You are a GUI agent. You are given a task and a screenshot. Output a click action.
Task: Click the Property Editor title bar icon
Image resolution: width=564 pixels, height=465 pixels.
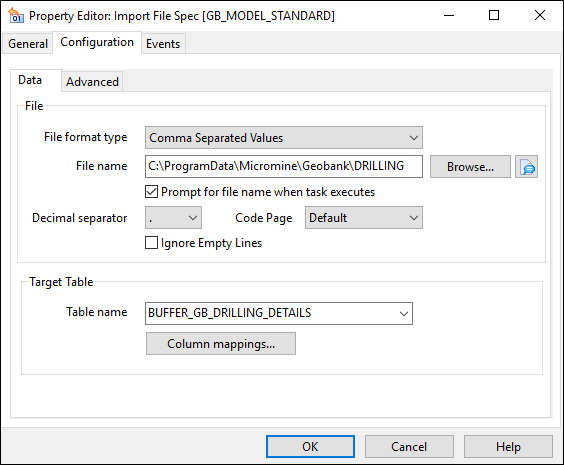tap(16, 15)
